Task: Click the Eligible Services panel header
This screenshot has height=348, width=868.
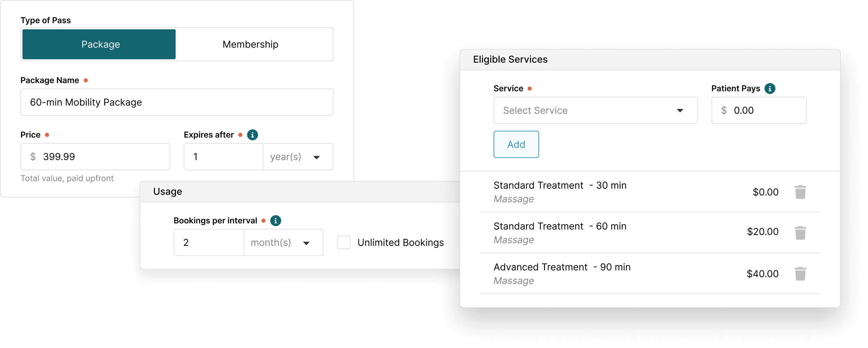Action: [x=510, y=59]
